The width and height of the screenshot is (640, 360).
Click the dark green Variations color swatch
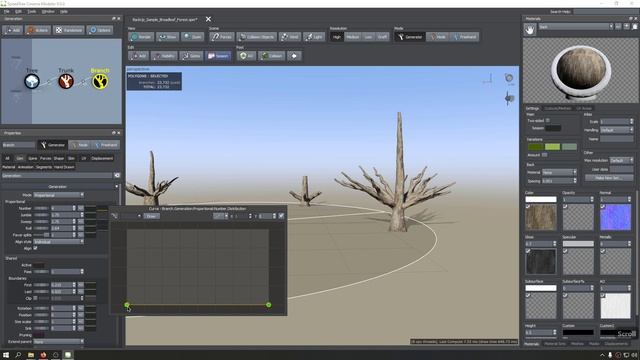tap(535, 147)
